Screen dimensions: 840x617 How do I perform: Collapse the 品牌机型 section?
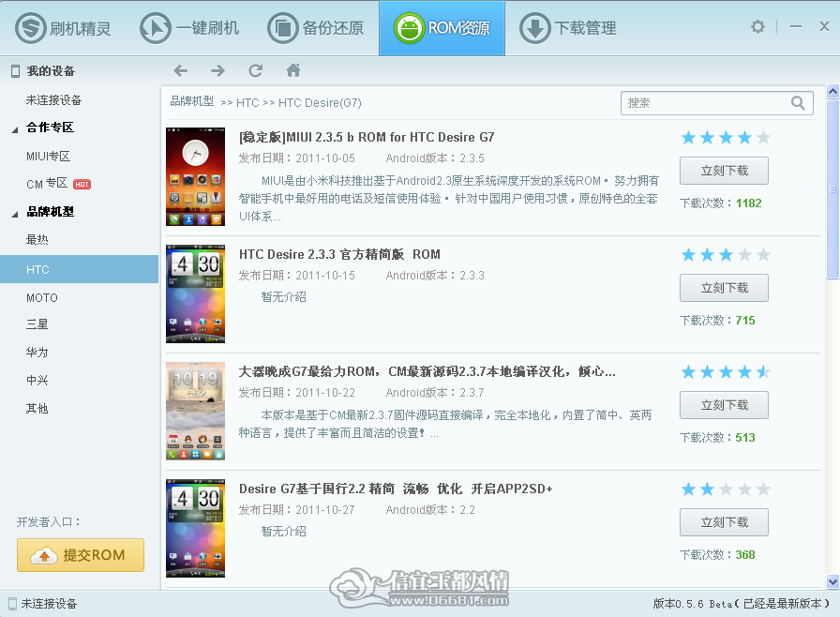pos(14,214)
